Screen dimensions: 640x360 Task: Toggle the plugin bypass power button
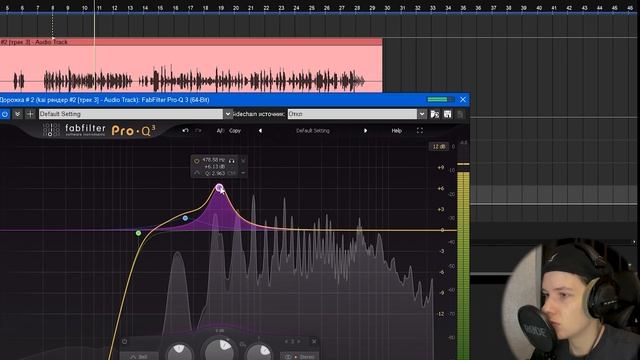coord(5,114)
